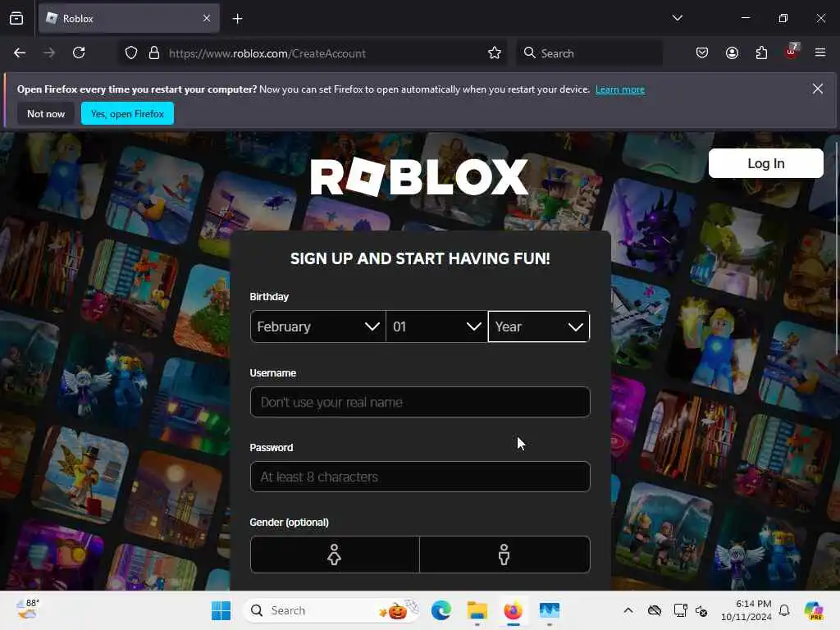
Task: Show hidden system tray icons
Action: click(628, 610)
